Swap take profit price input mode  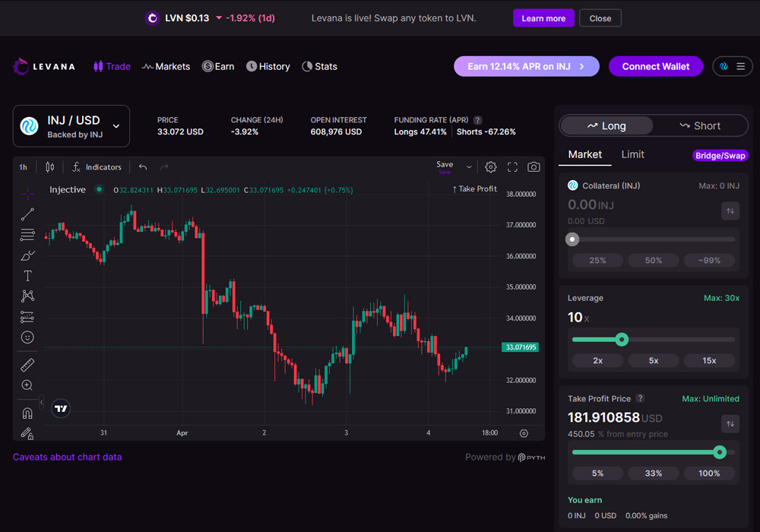point(730,424)
